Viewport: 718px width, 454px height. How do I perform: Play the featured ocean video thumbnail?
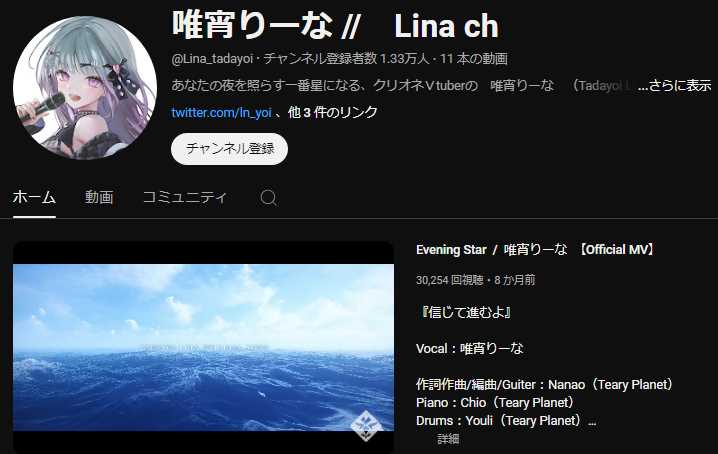pos(203,347)
